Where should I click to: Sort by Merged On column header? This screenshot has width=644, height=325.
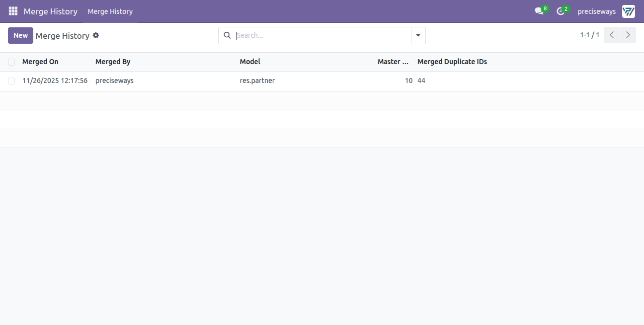click(40, 62)
